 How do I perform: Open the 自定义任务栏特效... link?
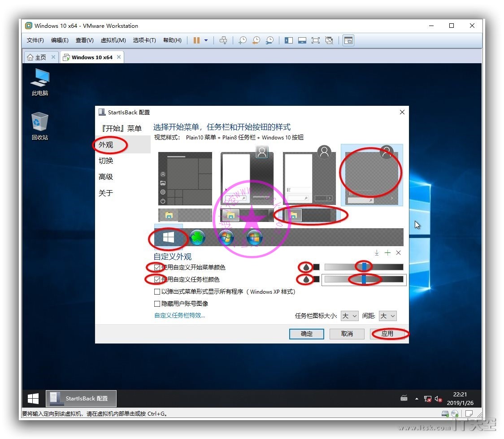tap(180, 315)
